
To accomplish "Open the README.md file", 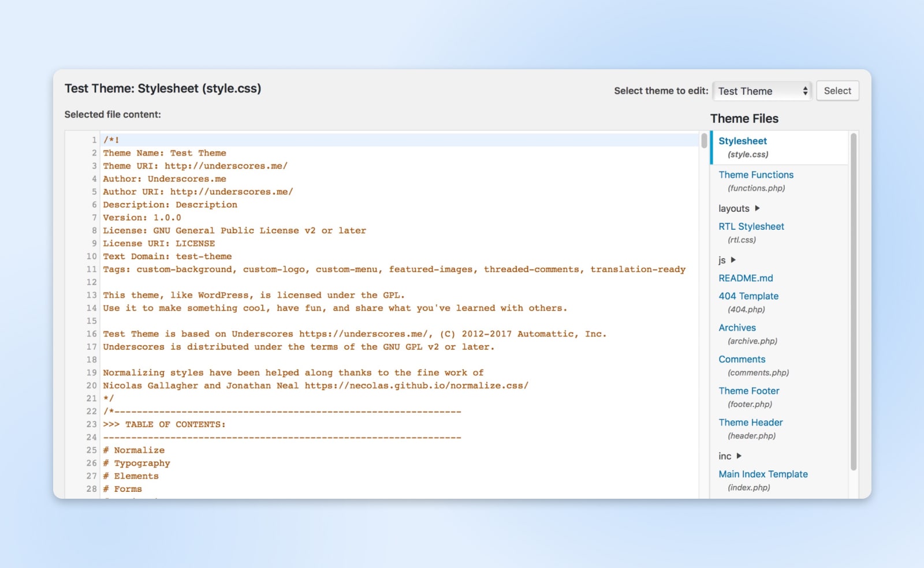I will click(x=746, y=278).
